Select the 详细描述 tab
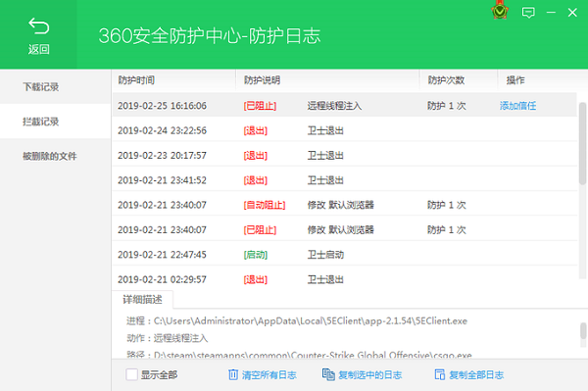 [142, 299]
